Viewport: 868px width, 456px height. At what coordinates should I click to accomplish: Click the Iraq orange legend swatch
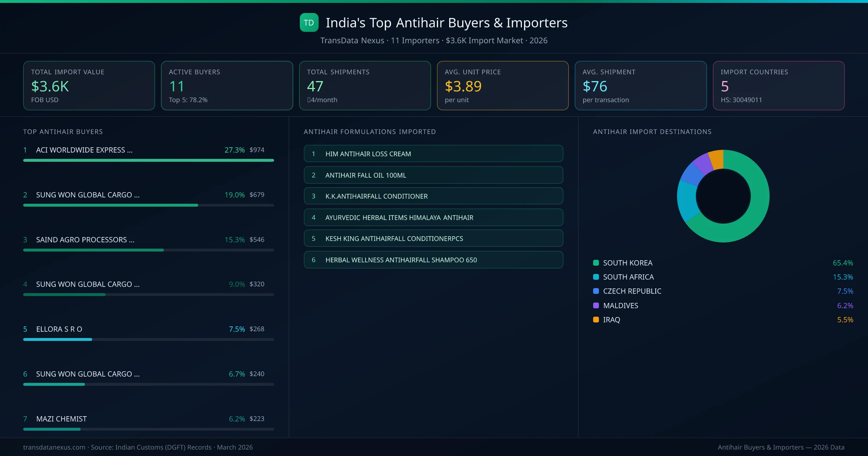pyautogui.click(x=596, y=320)
